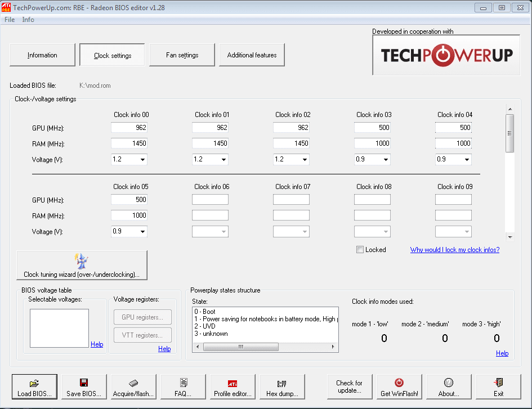
Task: Click Get WinFlash power icon button
Action: [x=399, y=386]
